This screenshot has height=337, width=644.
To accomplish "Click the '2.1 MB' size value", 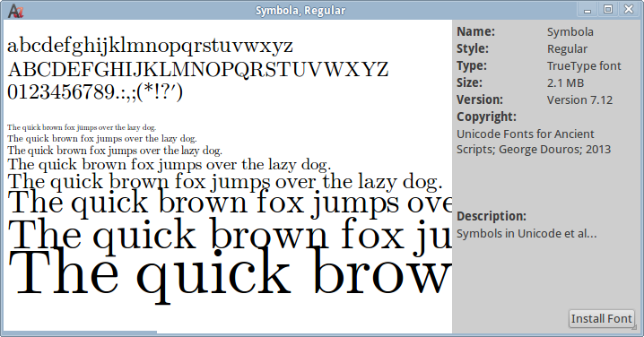I will (565, 83).
